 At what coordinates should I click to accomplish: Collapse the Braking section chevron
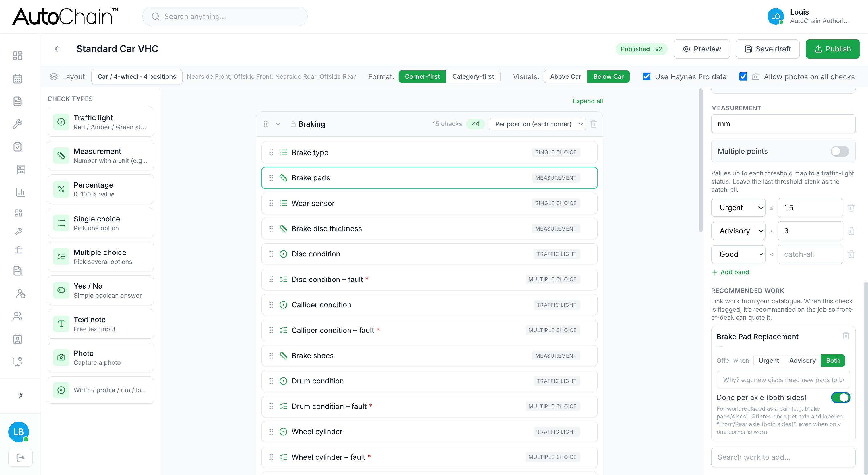tap(278, 124)
